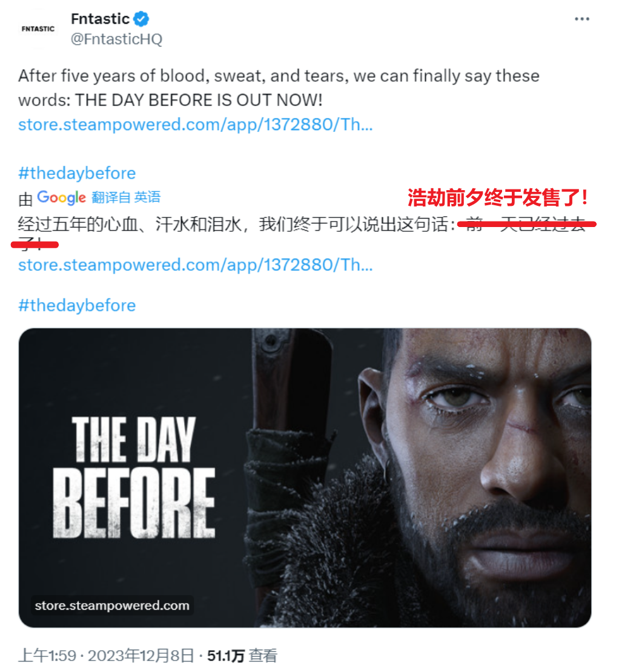The height and width of the screenshot is (672, 619).
Task: Click the Fntastic profile avatar logo
Action: click(38, 28)
